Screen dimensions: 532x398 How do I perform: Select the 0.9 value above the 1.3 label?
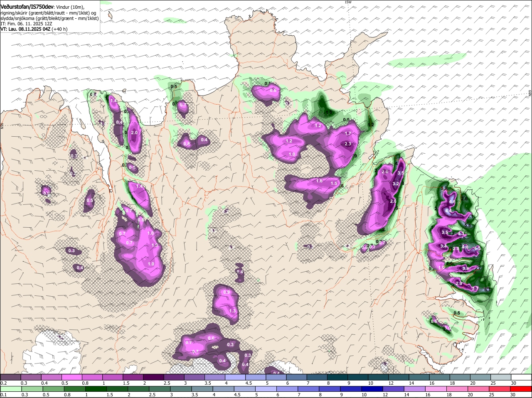(x=227, y=292)
